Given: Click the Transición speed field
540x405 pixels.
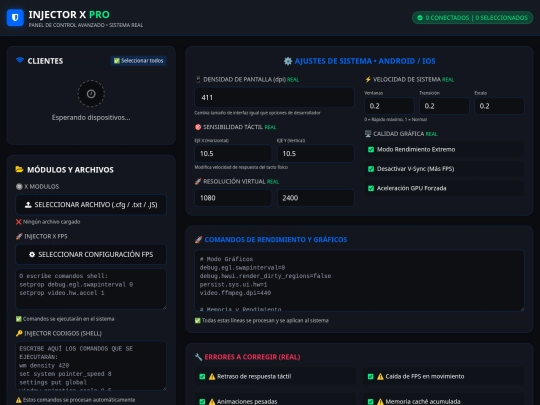Looking at the screenshot, I should pos(444,106).
